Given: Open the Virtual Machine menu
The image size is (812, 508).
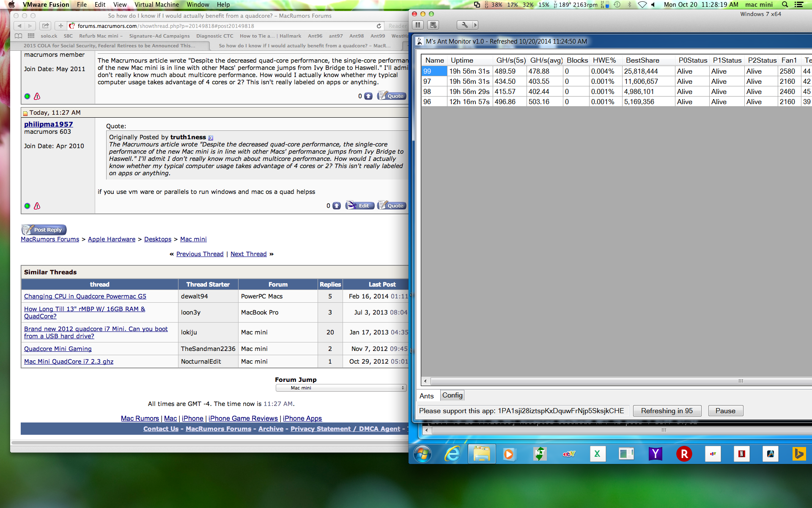Looking at the screenshot, I should point(156,5).
